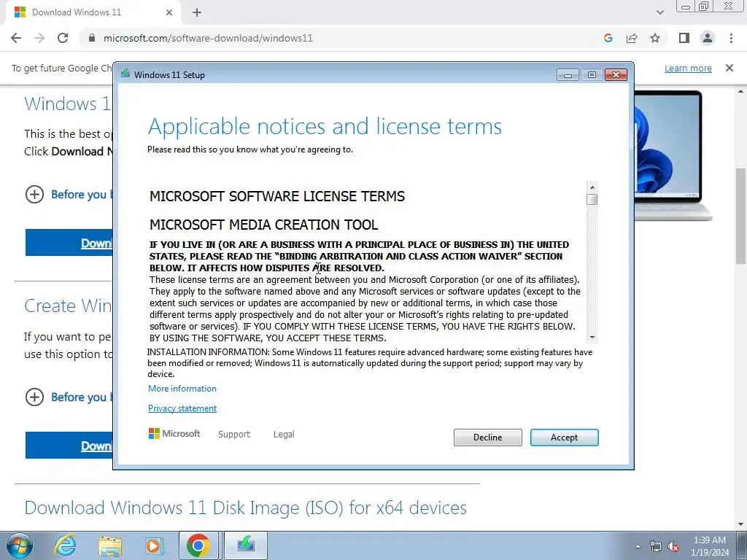Click the 'Applicable notices and license terms' title
This screenshot has width=747, height=560.
pyautogui.click(x=325, y=126)
